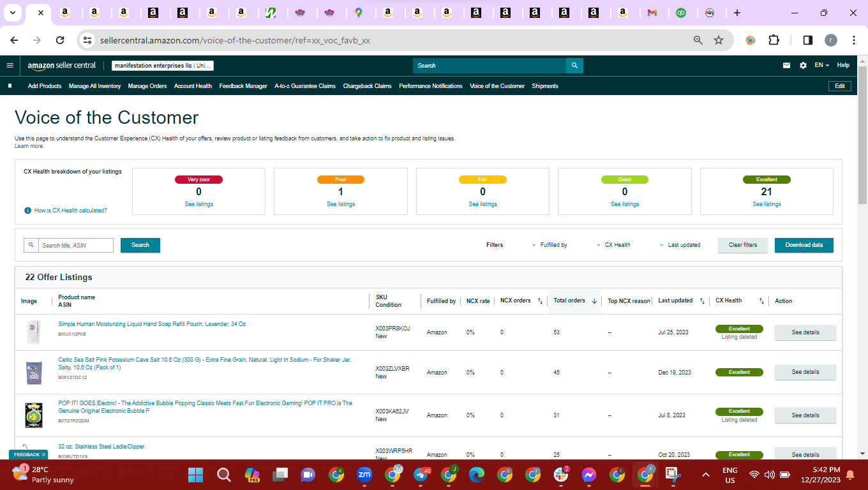Viewport: 868px width, 490px height.
Task: Open the POP IT! GOES Electric product link
Action: pyautogui.click(x=205, y=407)
